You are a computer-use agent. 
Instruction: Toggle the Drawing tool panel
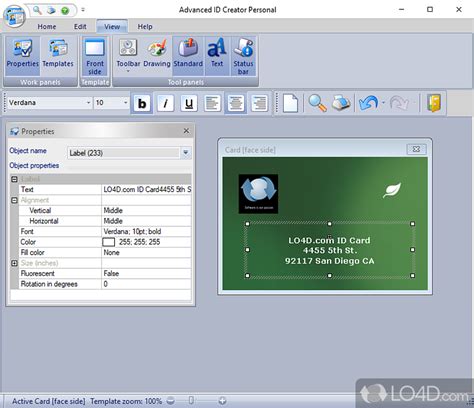[157, 55]
